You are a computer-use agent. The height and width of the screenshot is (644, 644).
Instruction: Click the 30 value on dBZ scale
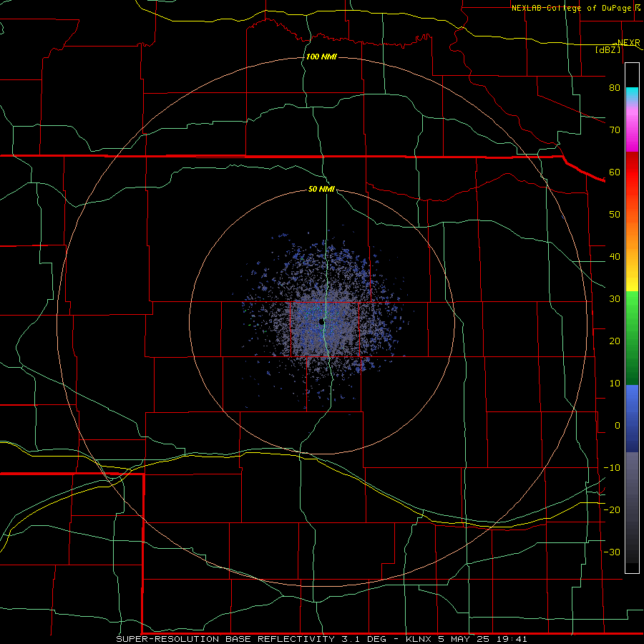[615, 299]
